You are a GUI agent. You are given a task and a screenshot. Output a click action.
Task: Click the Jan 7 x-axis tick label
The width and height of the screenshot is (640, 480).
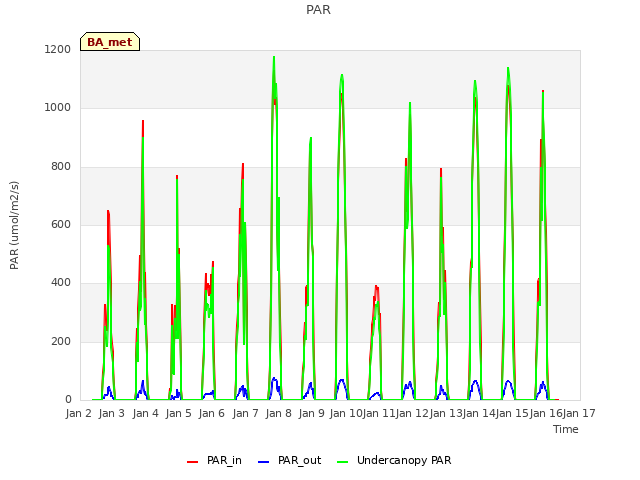tap(245, 413)
